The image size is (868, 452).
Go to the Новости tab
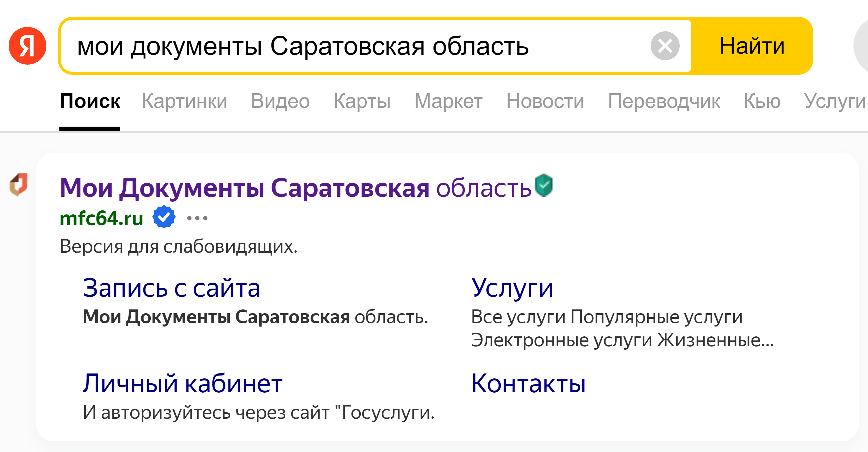(x=545, y=101)
